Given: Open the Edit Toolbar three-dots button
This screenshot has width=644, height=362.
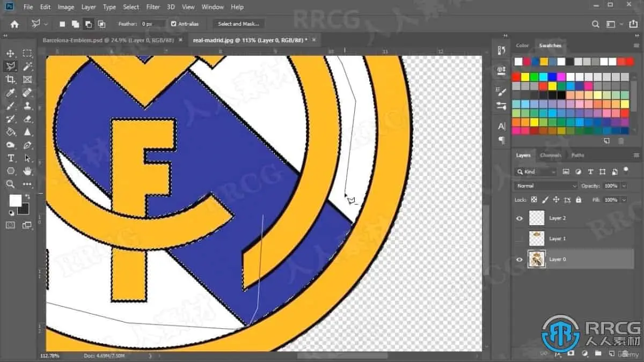Looking at the screenshot, I should [27, 184].
